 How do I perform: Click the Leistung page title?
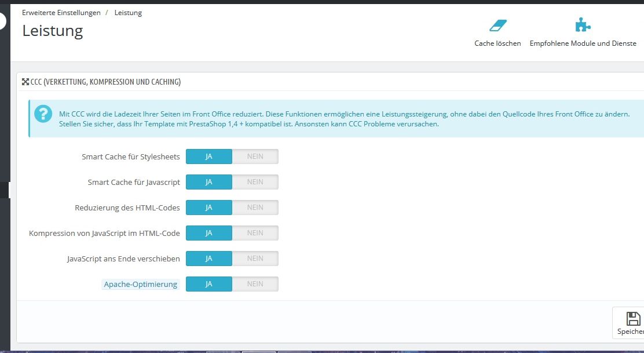(x=53, y=31)
